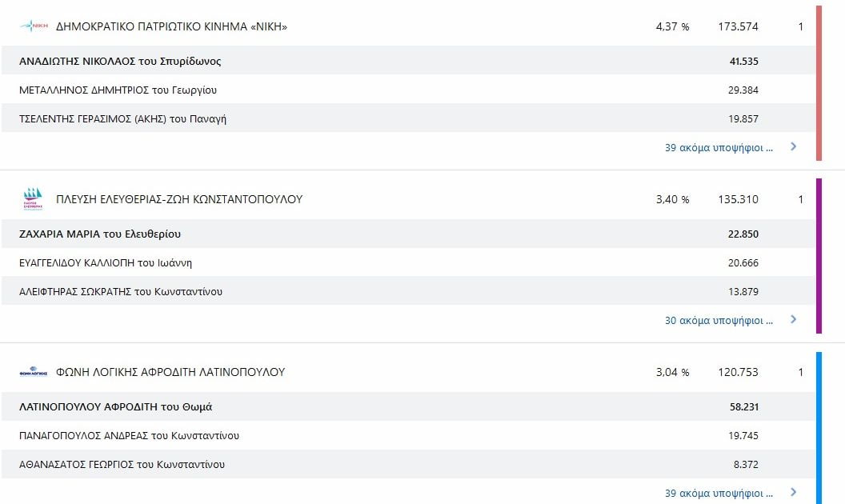
Task: Click chevron arrow under Πλεύση Ελευθερίας candidates
Action: 793,319
